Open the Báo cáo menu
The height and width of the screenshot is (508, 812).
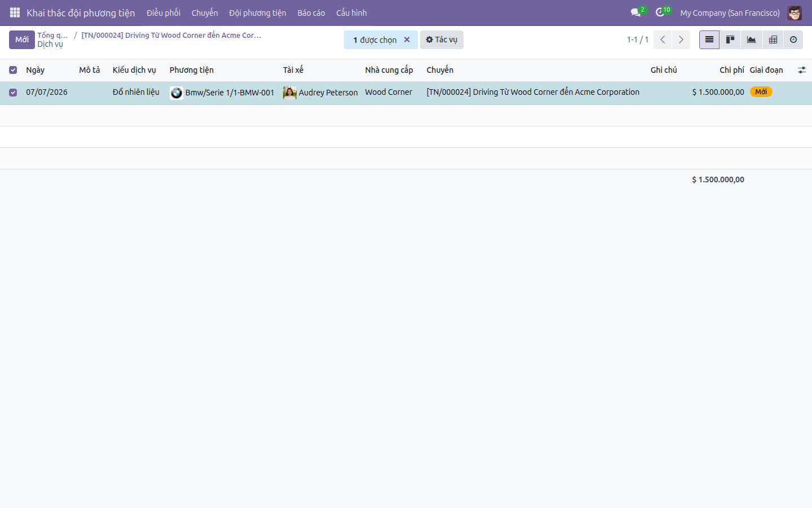tap(311, 12)
